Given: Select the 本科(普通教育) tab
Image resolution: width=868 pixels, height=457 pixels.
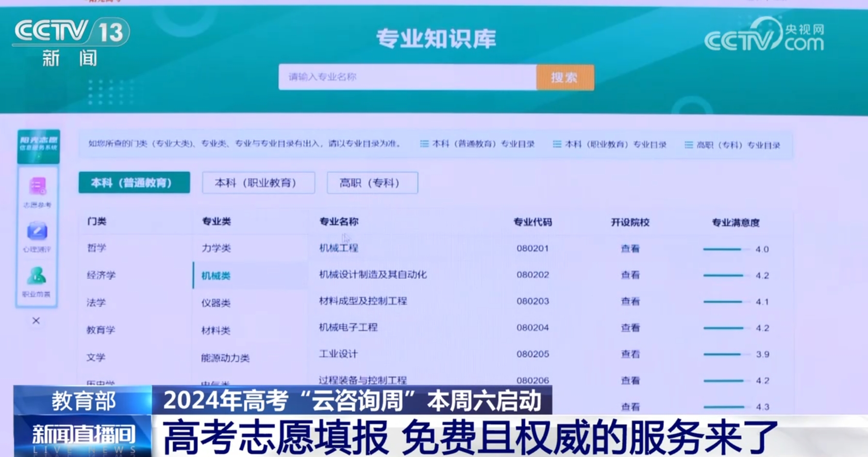Looking at the screenshot, I should [x=134, y=183].
